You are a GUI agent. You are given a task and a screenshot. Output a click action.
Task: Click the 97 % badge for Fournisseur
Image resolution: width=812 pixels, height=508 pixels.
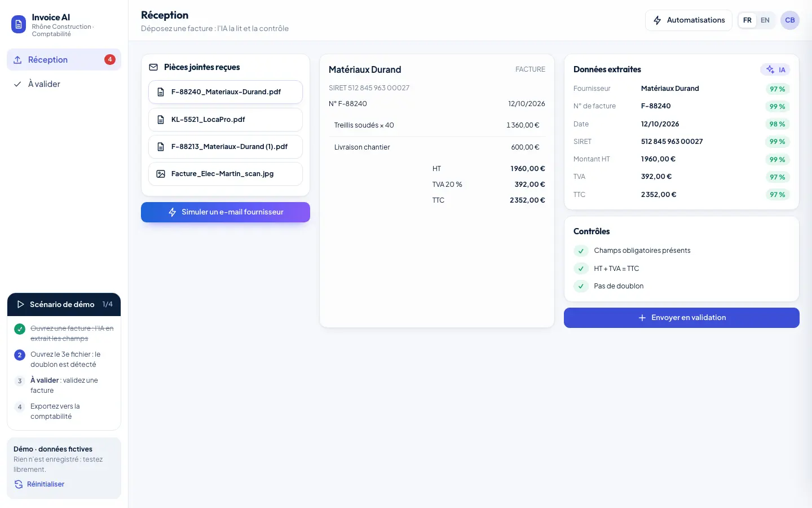(x=778, y=89)
